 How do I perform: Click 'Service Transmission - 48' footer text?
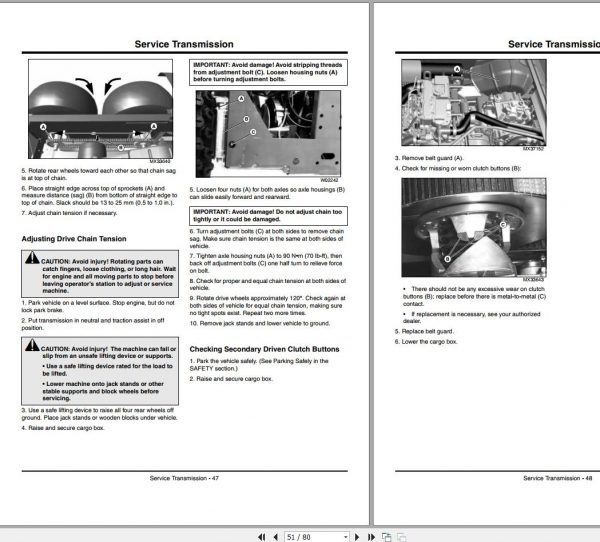click(558, 478)
